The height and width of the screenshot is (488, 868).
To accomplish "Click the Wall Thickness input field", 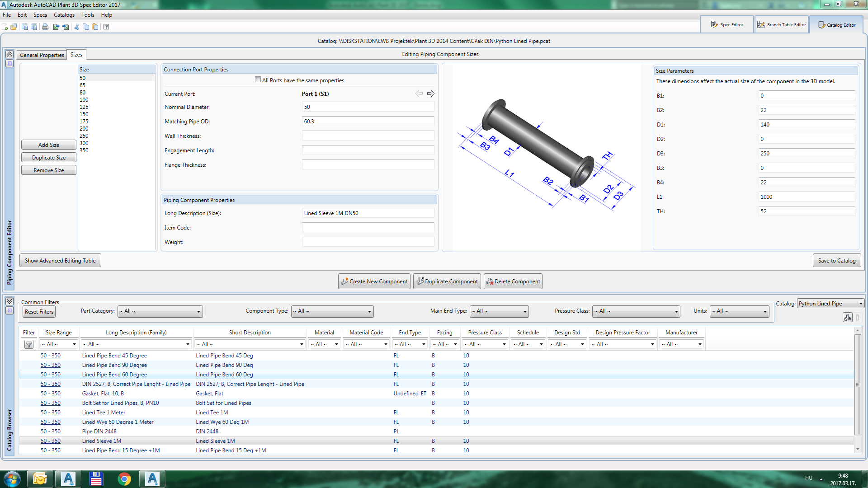I will tap(368, 136).
